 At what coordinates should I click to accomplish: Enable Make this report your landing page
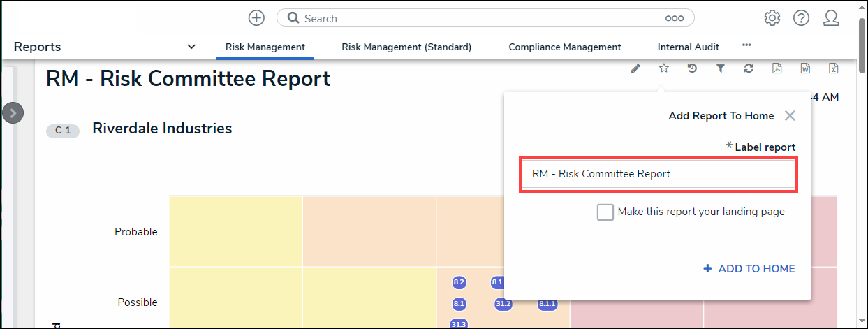pyautogui.click(x=605, y=212)
